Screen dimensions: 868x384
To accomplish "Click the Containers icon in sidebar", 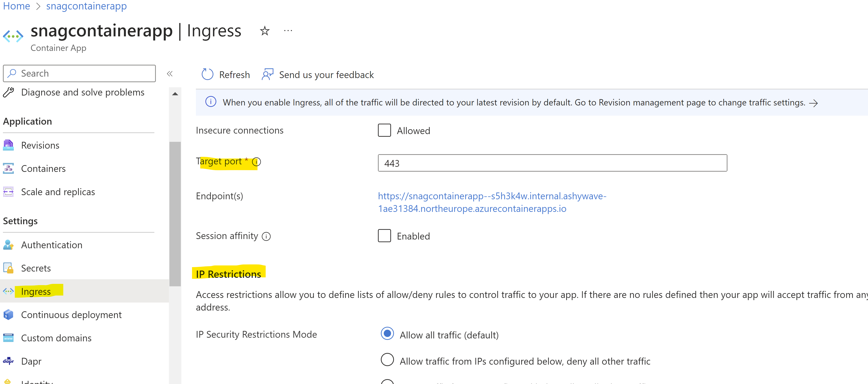I will [x=8, y=168].
